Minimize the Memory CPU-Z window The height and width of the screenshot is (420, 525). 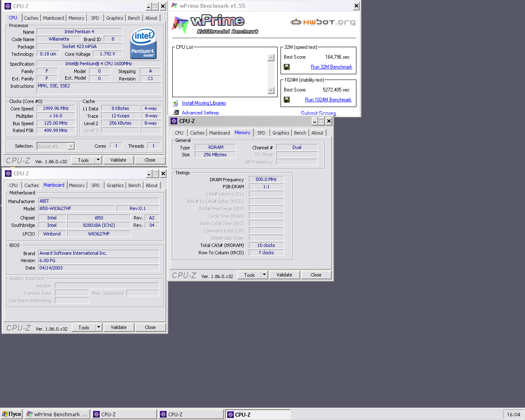[315, 121]
